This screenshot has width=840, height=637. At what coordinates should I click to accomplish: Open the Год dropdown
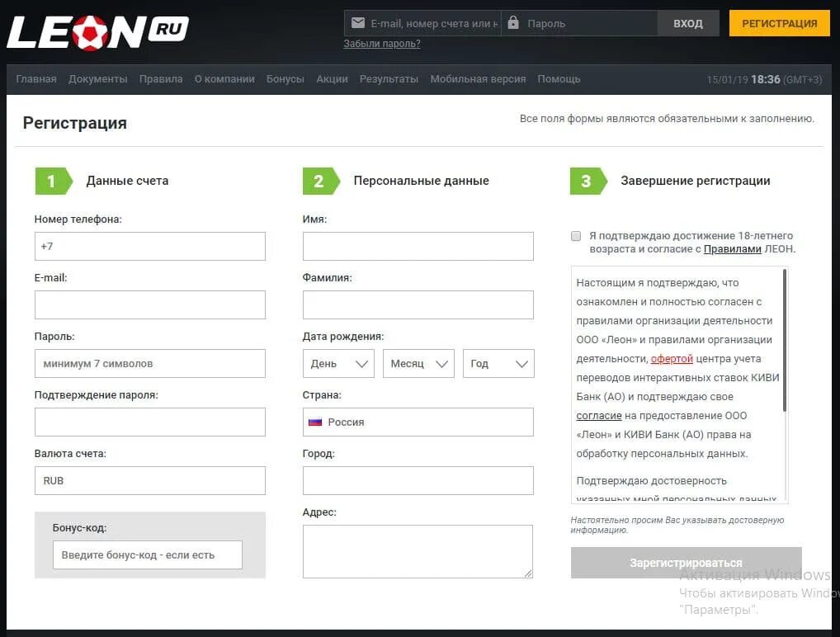click(498, 363)
